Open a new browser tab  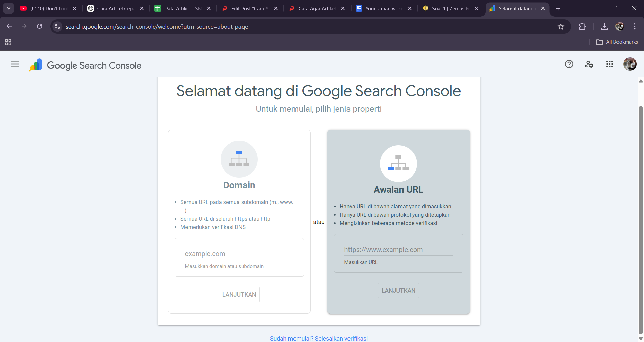(558, 8)
